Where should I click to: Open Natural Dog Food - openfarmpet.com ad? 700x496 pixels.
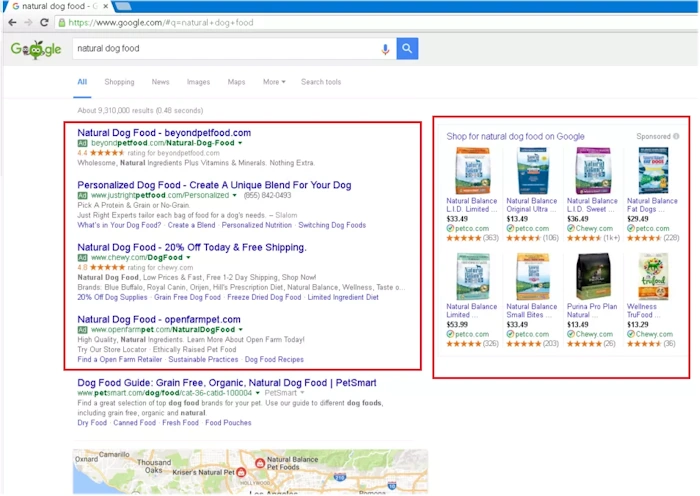point(159,319)
